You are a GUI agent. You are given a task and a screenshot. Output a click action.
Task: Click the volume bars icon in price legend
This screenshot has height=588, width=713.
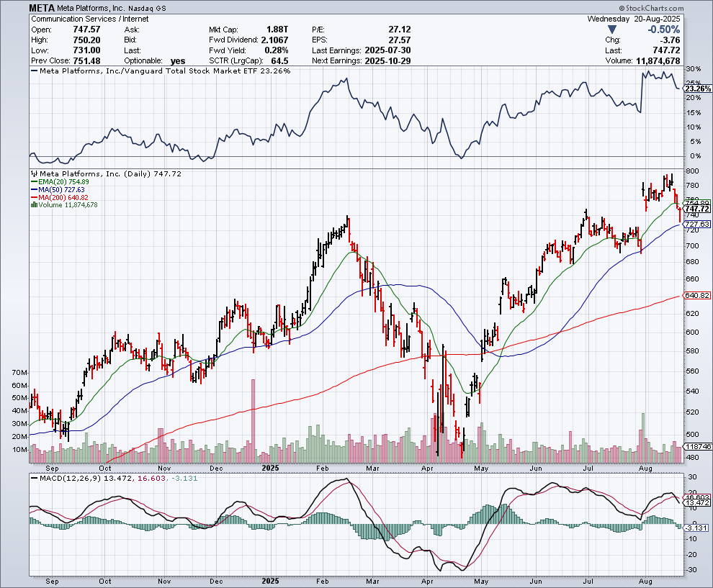(34, 205)
